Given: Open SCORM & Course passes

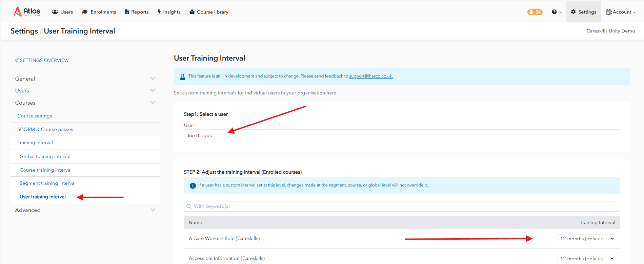Looking at the screenshot, I should 45,129.
